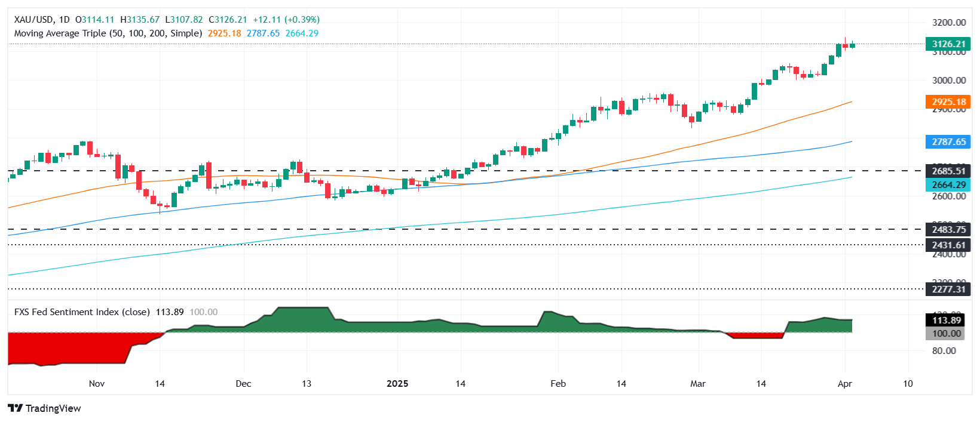
Task: Select the 2685.51 horizontal line label
Action: point(948,171)
